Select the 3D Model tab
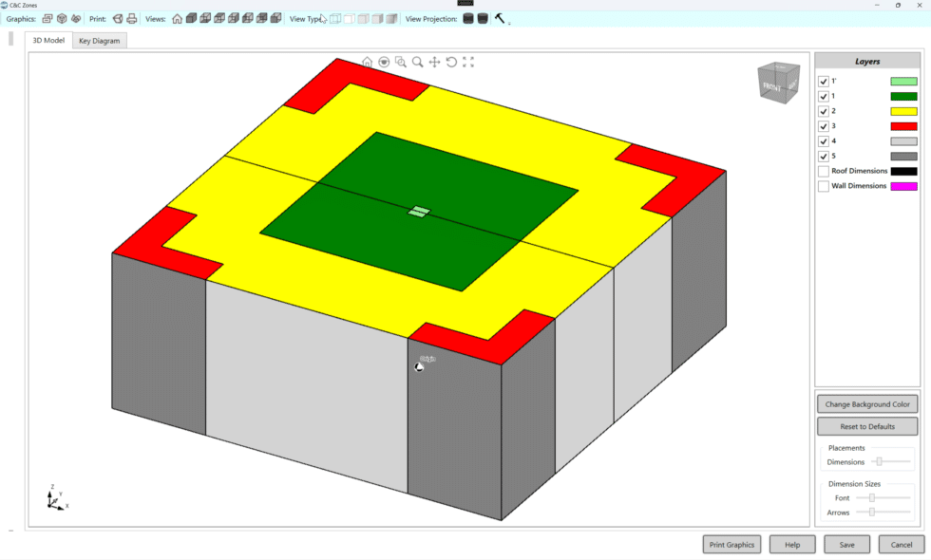 pos(48,40)
